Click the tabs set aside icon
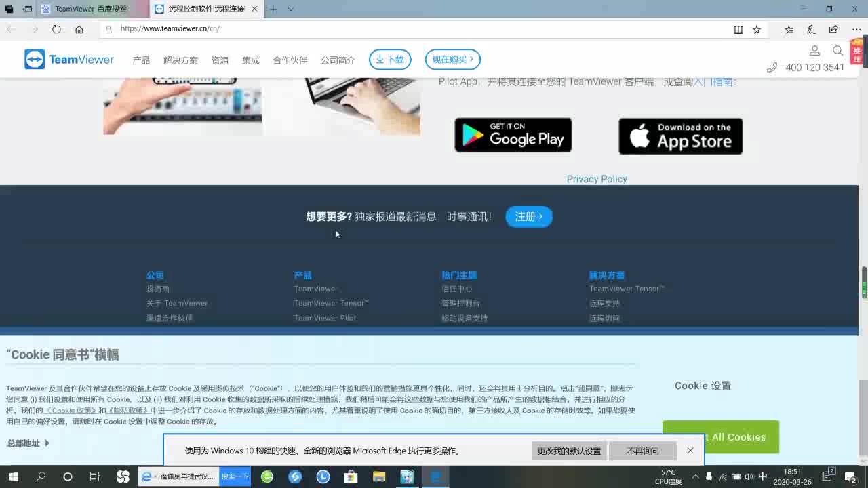This screenshot has width=868, height=488. tap(9, 9)
